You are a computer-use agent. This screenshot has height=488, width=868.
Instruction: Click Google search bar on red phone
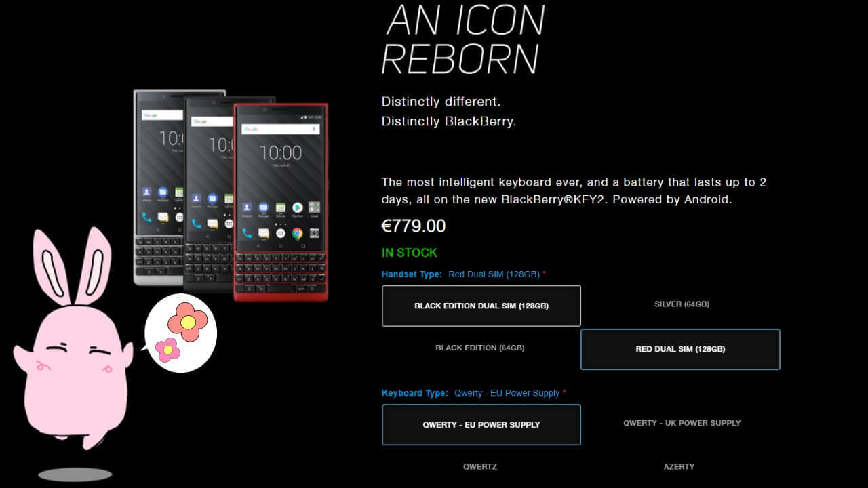point(281,129)
